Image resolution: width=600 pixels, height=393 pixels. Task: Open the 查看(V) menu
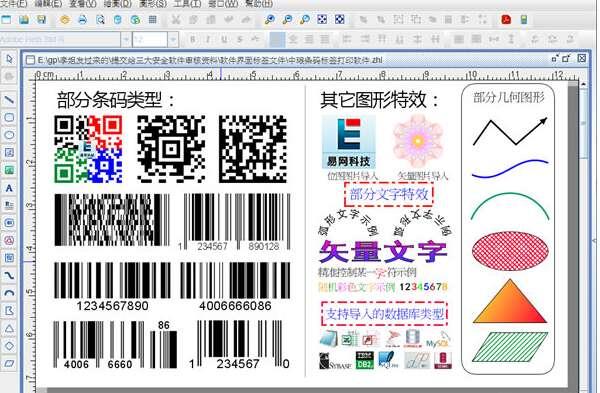(x=83, y=3)
